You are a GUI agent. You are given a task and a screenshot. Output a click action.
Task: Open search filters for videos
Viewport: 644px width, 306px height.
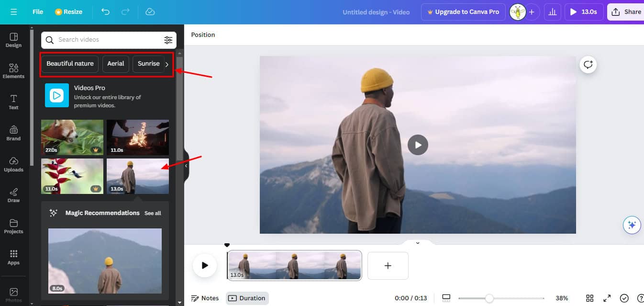168,40
